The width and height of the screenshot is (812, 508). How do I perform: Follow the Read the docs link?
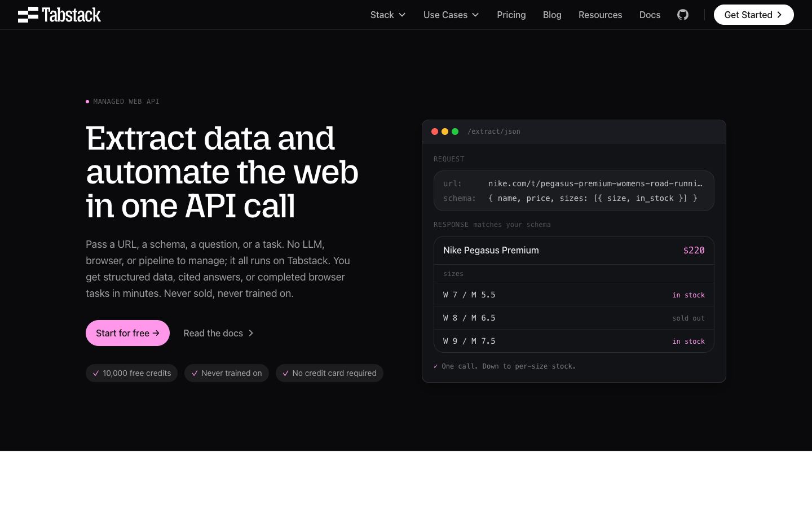[x=219, y=333]
